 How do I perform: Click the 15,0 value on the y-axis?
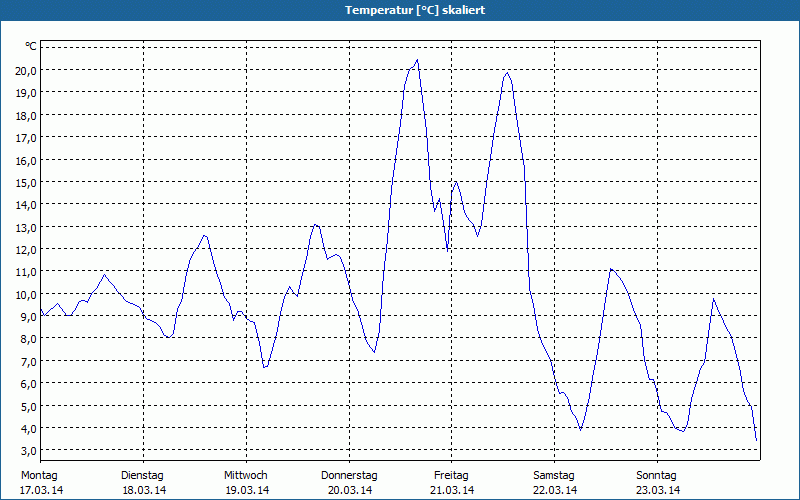[26, 183]
